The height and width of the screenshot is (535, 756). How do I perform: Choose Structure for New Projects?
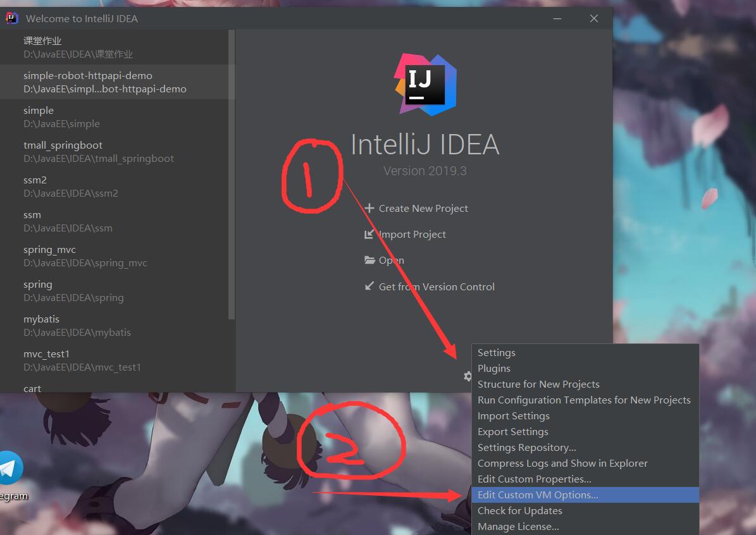[x=585, y=384]
